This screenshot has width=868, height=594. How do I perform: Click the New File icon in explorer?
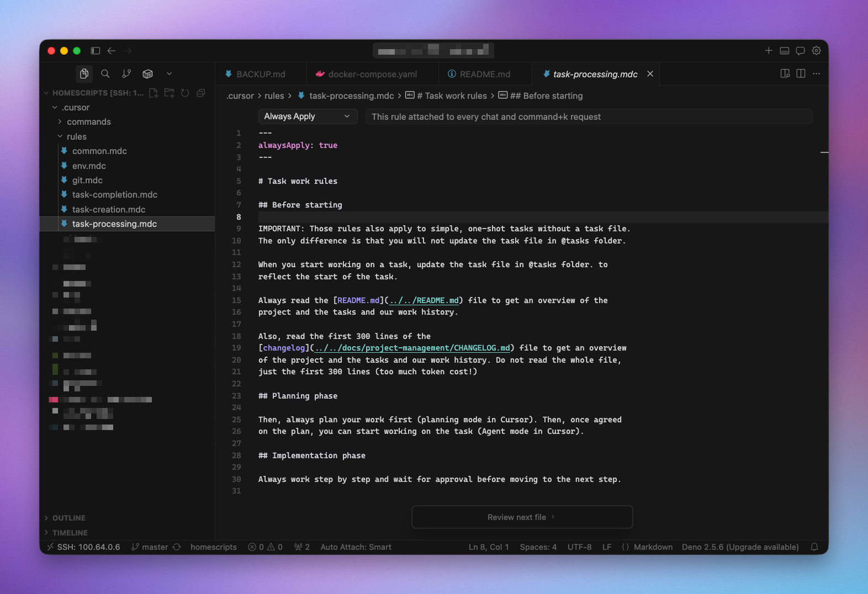[x=154, y=93]
